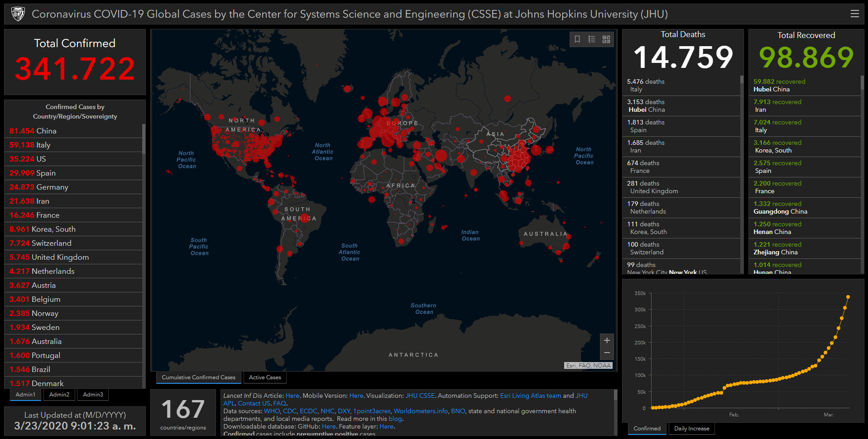The height and width of the screenshot is (439, 868).
Task: Open the basemap gallery icon
Action: pyautogui.click(x=606, y=39)
